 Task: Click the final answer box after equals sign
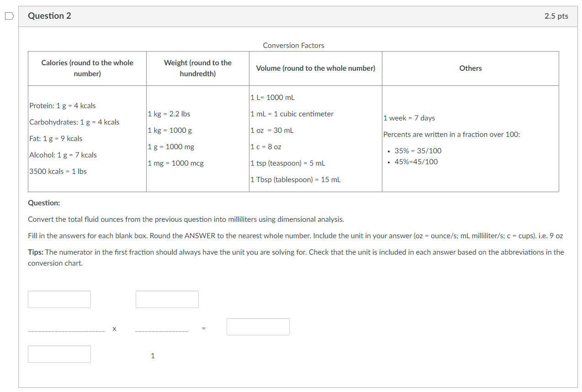pyautogui.click(x=258, y=327)
